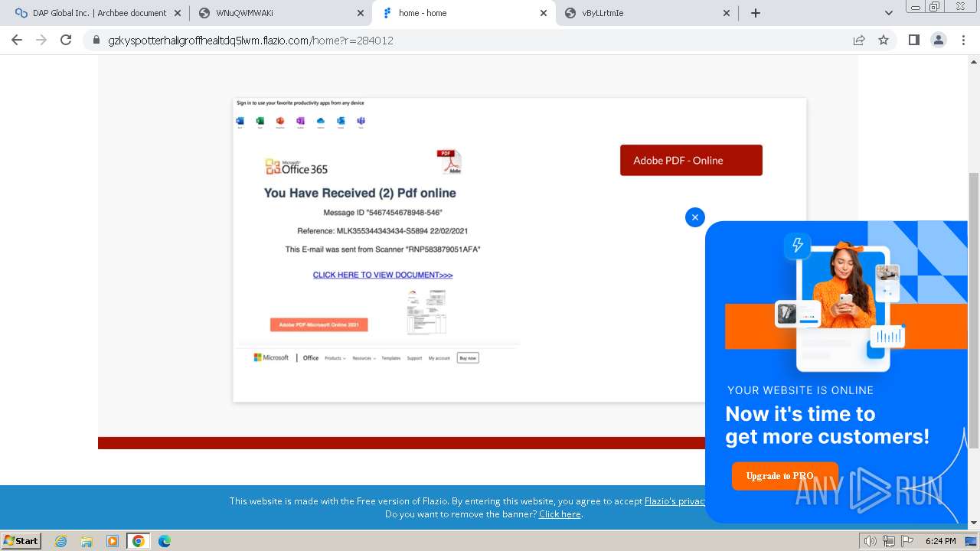Share this page icon

(x=859, y=40)
